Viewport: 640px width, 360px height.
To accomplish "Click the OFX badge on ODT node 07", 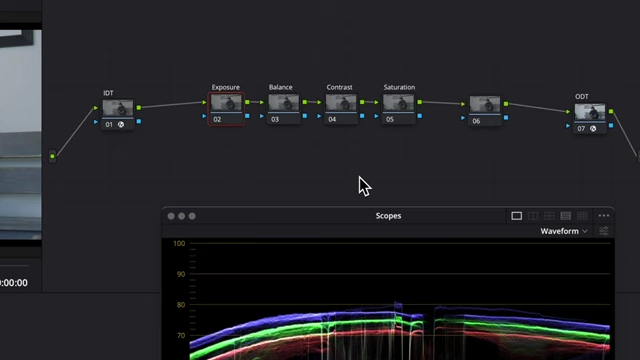I will 593,129.
